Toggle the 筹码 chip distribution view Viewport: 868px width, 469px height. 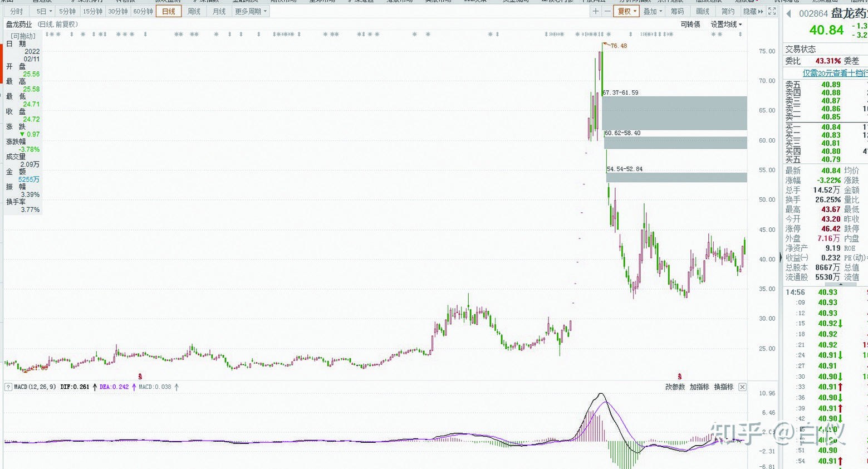click(677, 11)
